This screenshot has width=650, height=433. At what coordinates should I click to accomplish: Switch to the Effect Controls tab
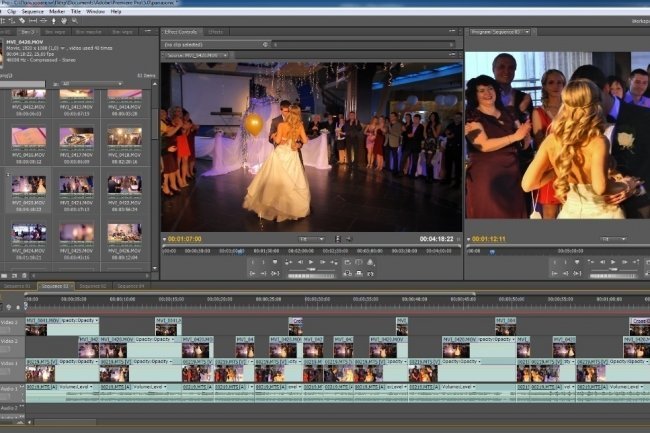(x=181, y=32)
